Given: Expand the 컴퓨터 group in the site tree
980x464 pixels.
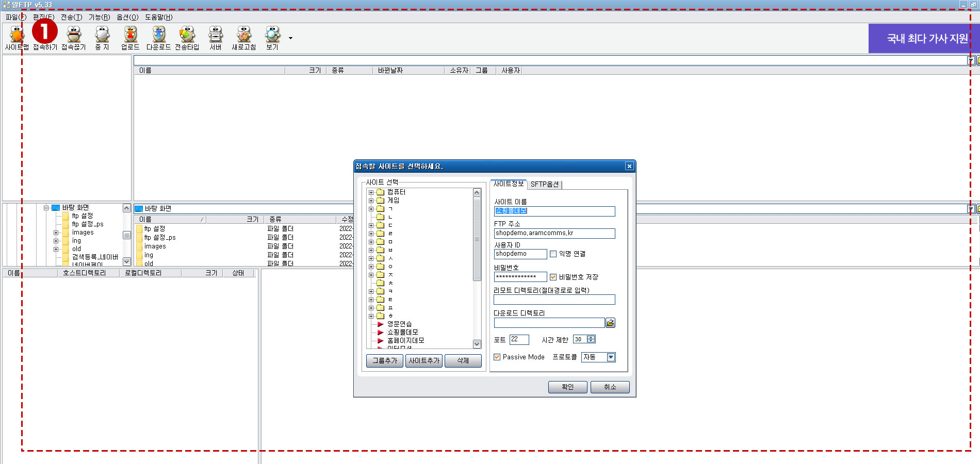Looking at the screenshot, I should 371,192.
